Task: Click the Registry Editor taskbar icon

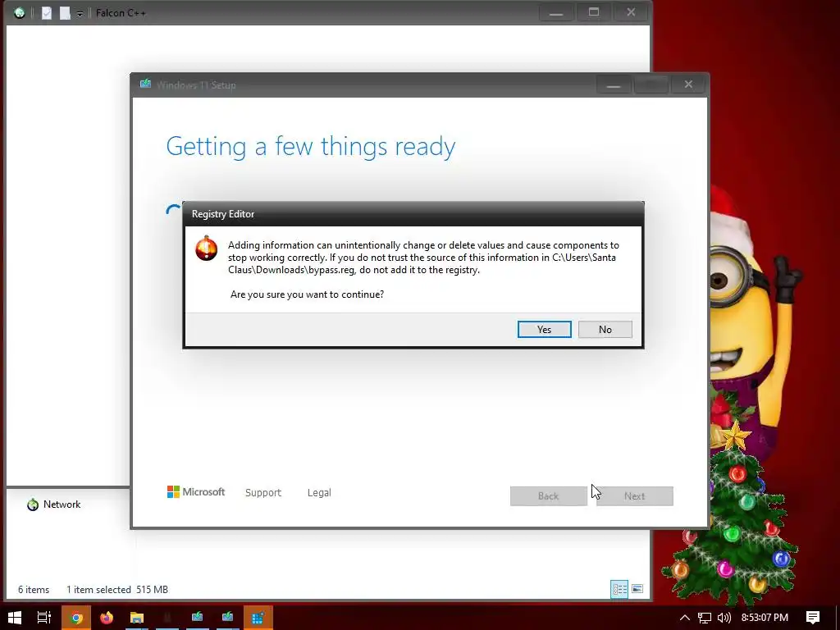Action: (x=258, y=618)
